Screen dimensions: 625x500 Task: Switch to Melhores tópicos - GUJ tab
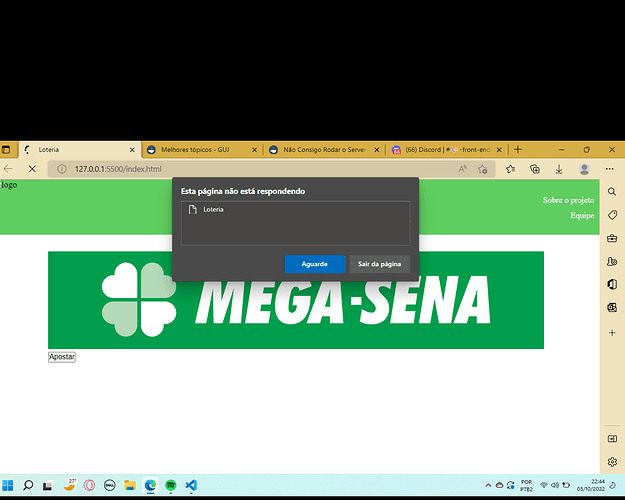pos(202,150)
